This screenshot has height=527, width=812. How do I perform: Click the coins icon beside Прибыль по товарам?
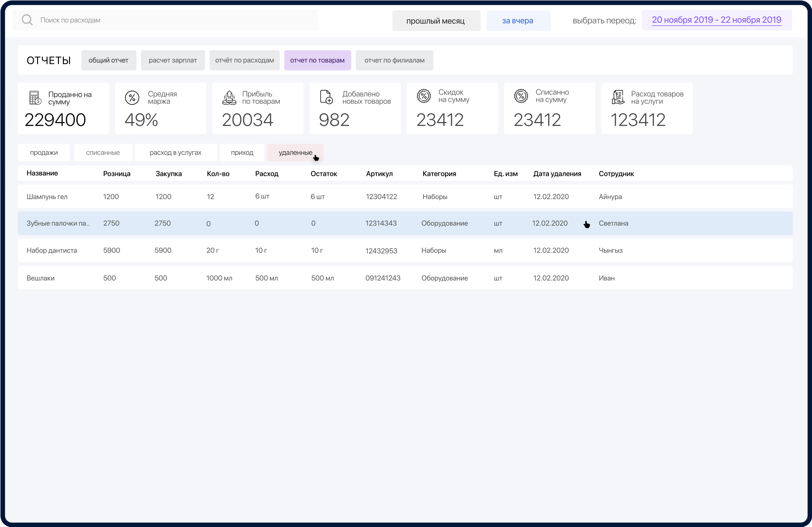(x=229, y=98)
